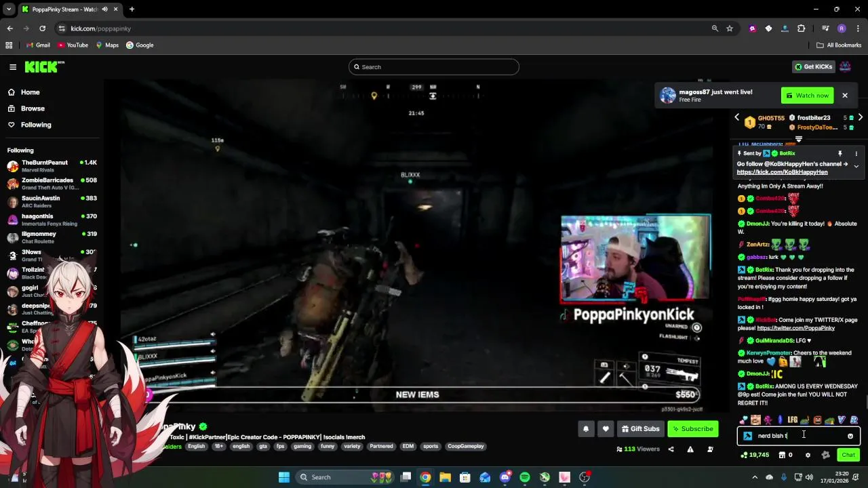Viewport: 868px width, 488px height.
Task: Select the English language tag
Action: coord(197,447)
